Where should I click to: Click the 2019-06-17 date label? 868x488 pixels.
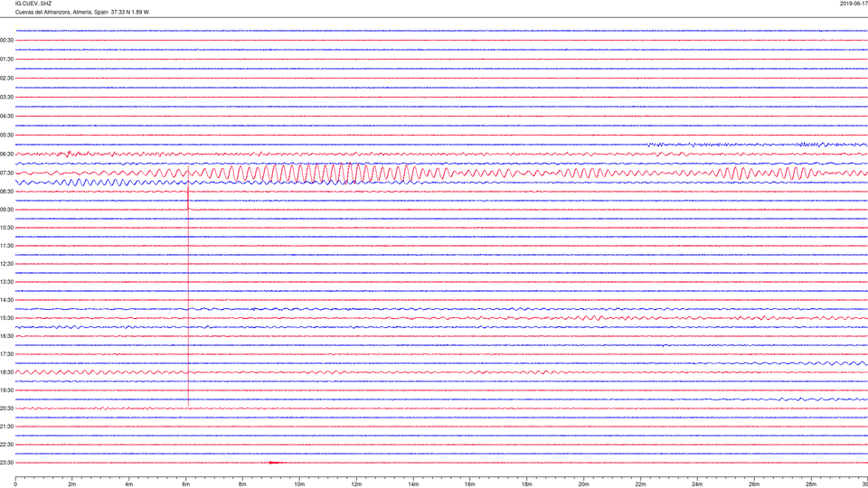[x=854, y=4]
